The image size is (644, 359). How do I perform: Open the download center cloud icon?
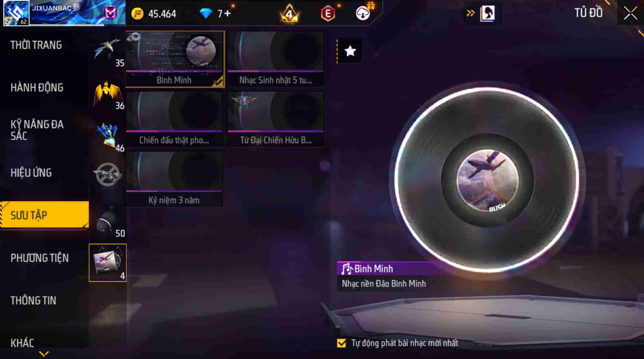[x=363, y=13]
